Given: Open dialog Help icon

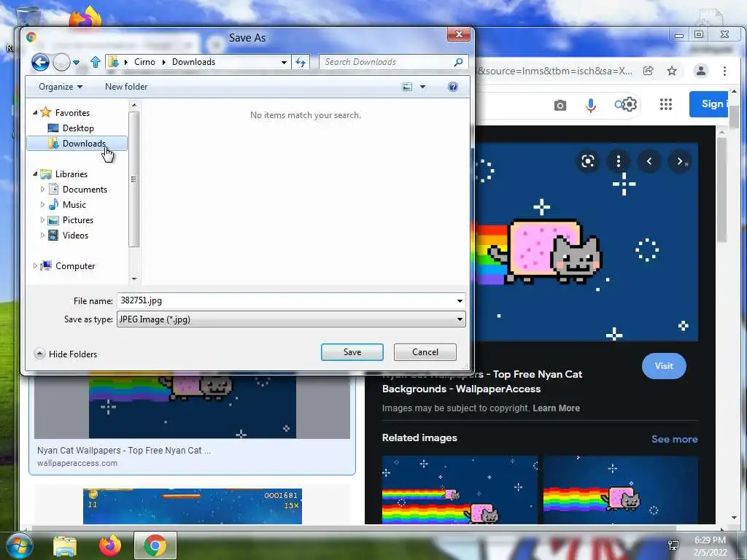Looking at the screenshot, I should [453, 87].
